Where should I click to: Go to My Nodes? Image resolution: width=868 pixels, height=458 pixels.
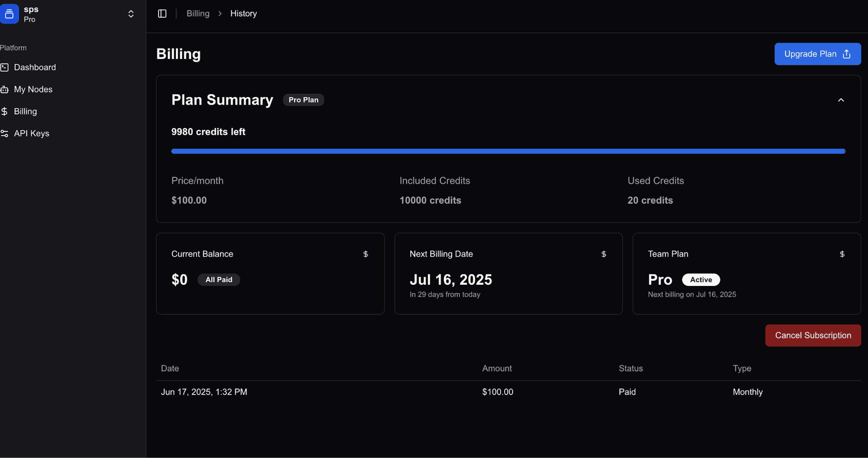pyautogui.click(x=33, y=89)
